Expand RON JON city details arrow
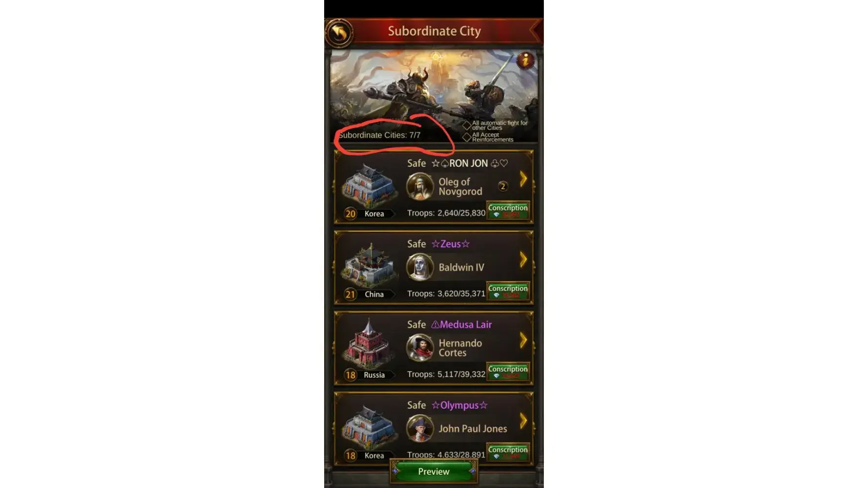The height and width of the screenshot is (488, 868). click(523, 179)
